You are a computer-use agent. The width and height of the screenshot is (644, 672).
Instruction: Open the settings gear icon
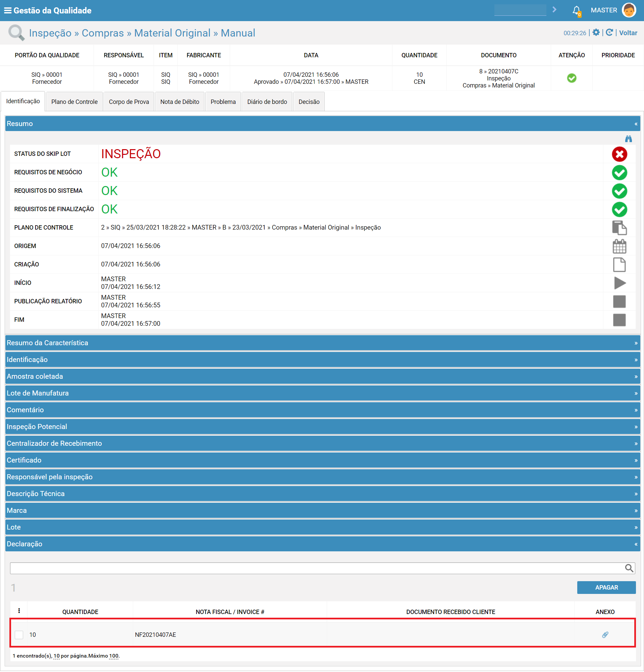(x=596, y=33)
